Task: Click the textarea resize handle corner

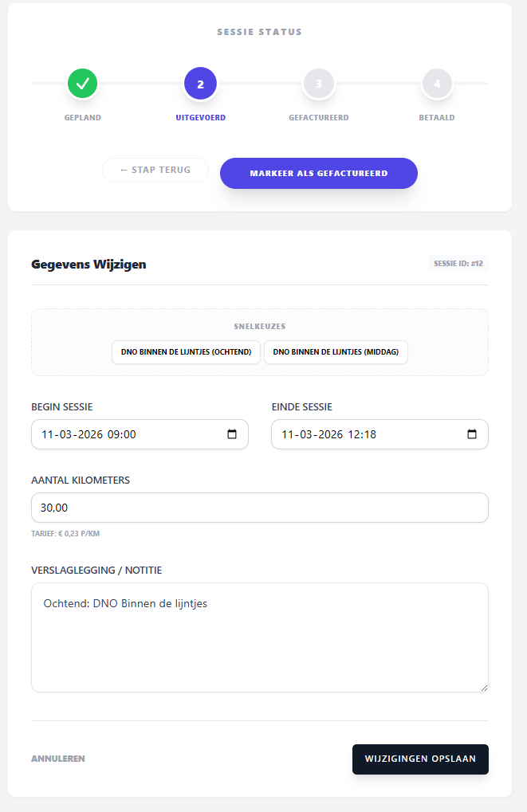Action: (x=483, y=687)
